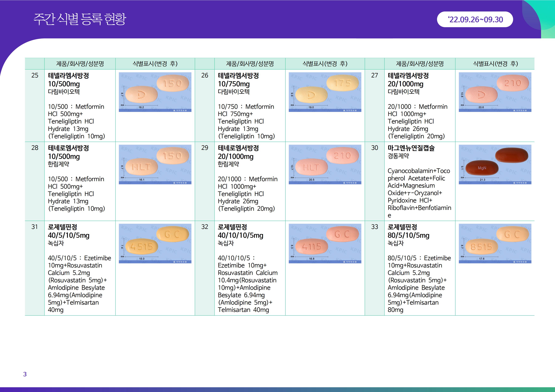
Task: Select the 로제텔핀정 8515 pill image
Action: 495,243
